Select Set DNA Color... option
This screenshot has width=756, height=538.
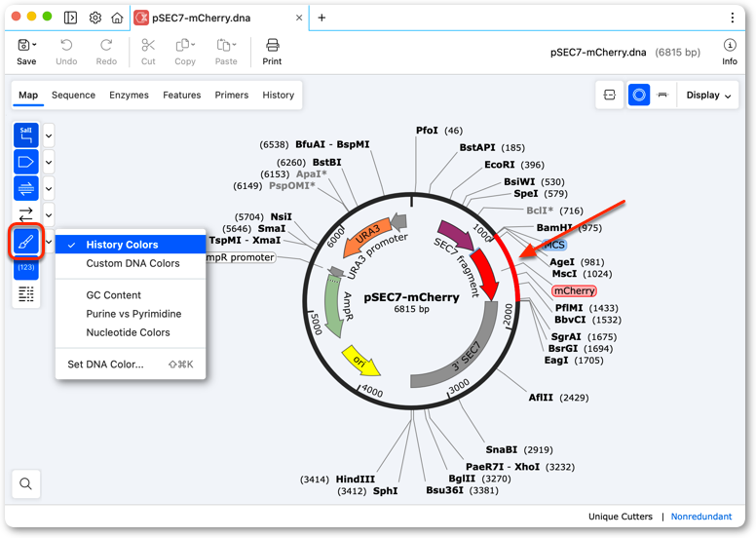pos(131,365)
